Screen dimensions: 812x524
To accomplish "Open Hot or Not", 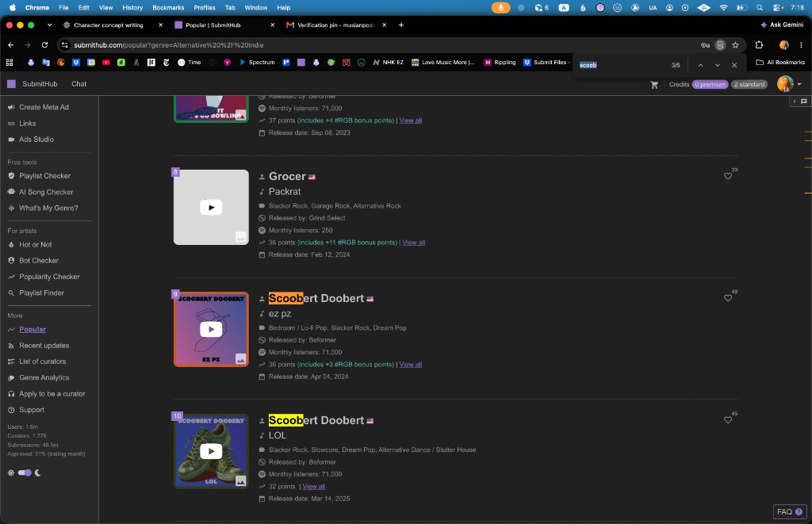I will (35, 244).
